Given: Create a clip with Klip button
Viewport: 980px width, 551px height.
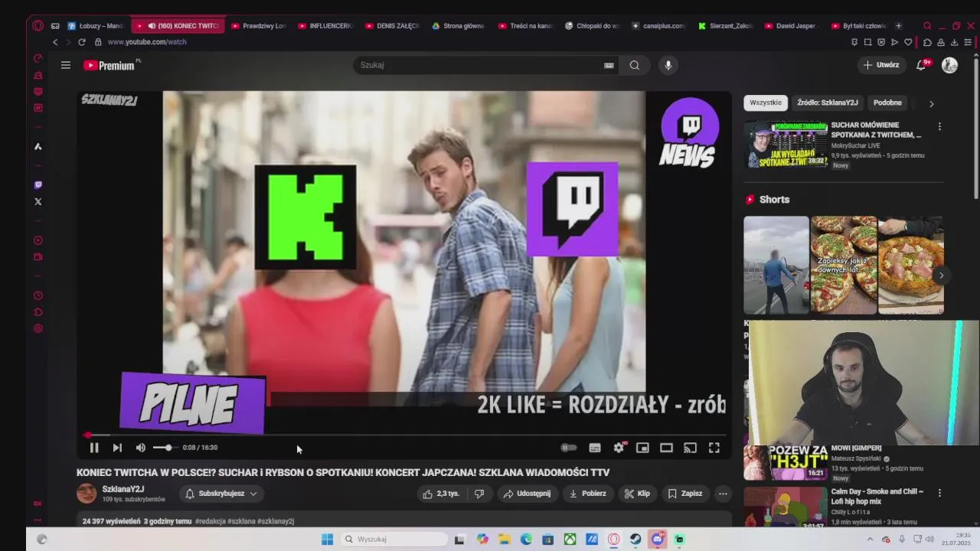Looking at the screenshot, I should click(637, 494).
